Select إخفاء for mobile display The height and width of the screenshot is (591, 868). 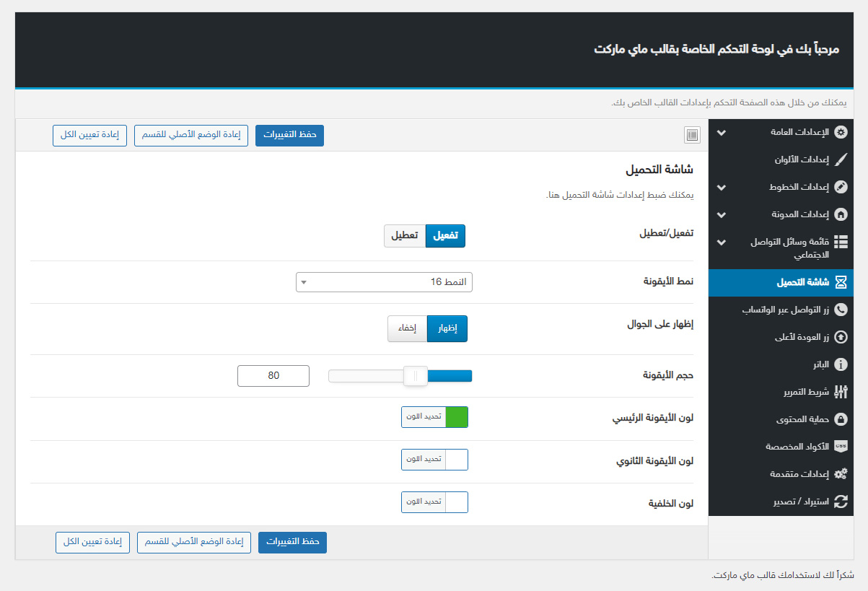point(408,328)
